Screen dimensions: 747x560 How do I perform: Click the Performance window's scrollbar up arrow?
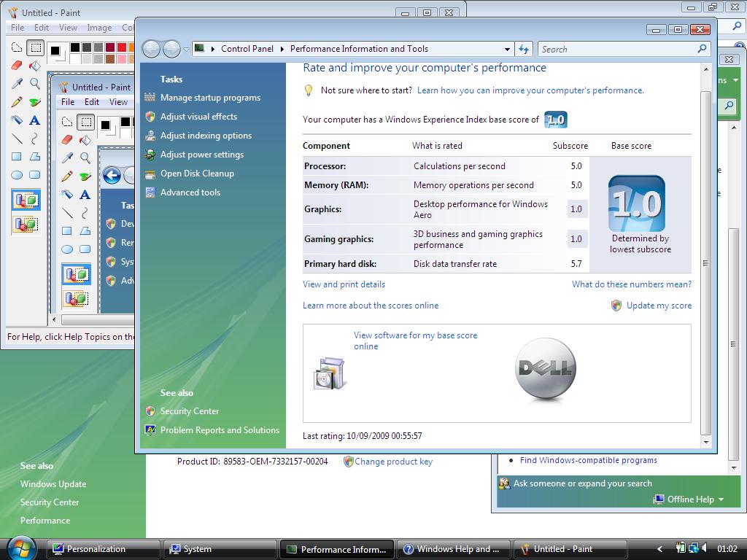(706, 69)
